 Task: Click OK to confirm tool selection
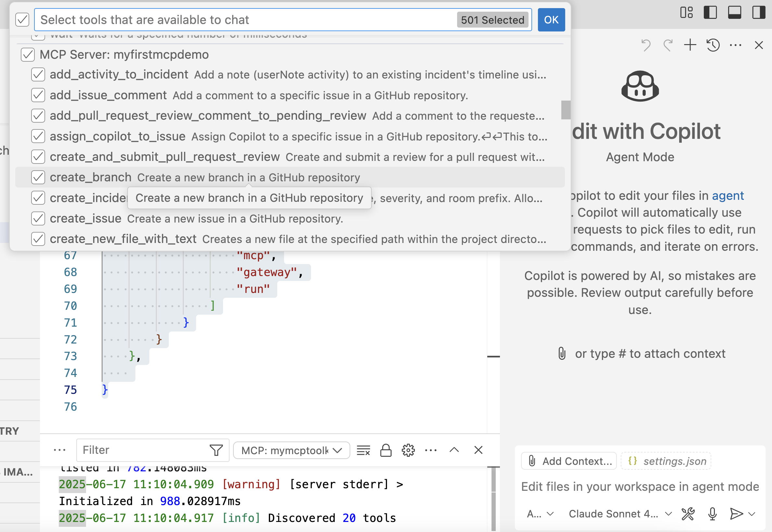(551, 20)
